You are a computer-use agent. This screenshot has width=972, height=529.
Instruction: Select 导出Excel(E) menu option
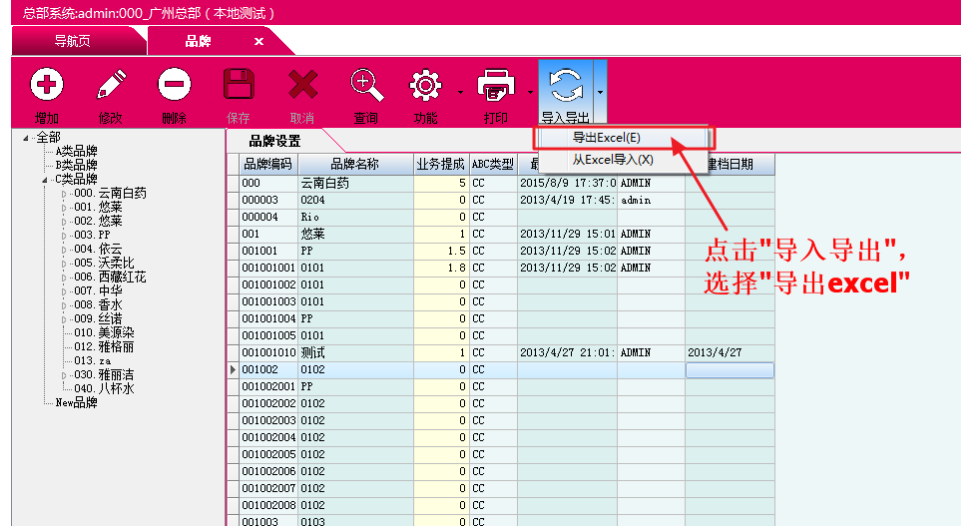pos(607,137)
